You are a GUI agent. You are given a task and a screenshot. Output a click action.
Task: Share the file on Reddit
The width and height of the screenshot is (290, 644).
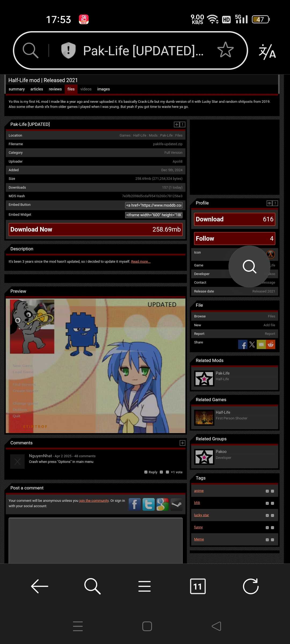[x=271, y=345]
